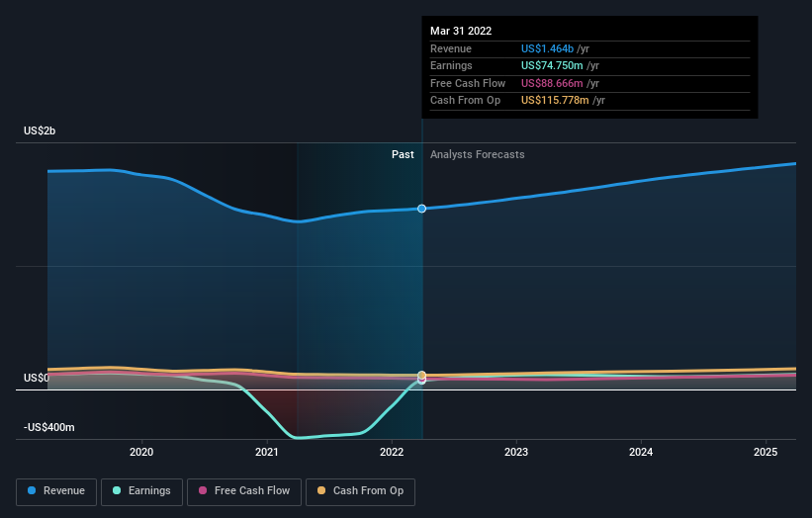The image size is (812, 518).
Task: Click the Earnings row label in tooltip
Action: pos(451,65)
